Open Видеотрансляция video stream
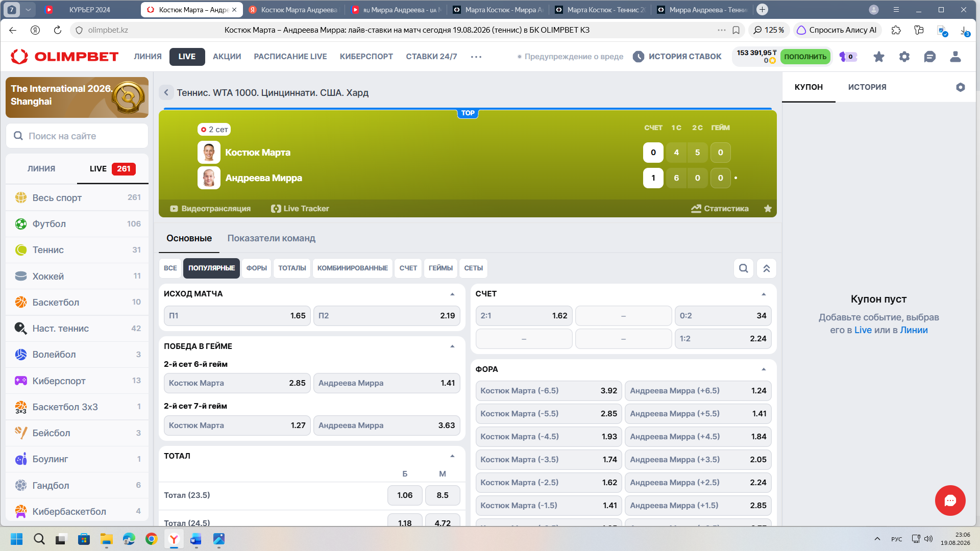Viewport: 980px width, 551px height. [x=210, y=209]
